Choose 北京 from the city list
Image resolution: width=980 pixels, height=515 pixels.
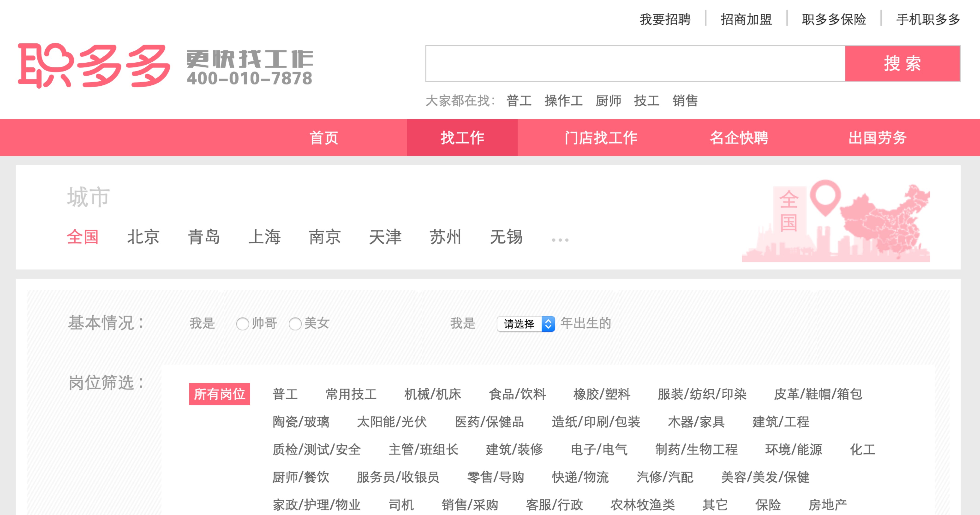pyautogui.click(x=143, y=237)
